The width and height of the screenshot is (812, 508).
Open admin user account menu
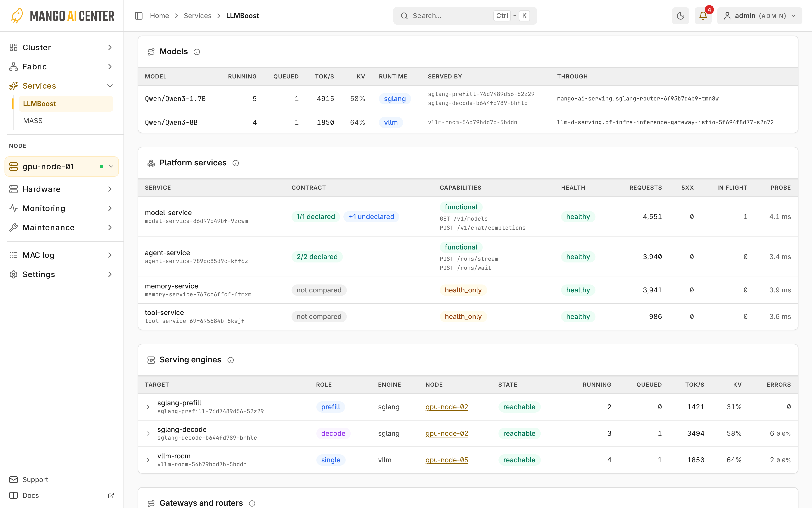pyautogui.click(x=760, y=16)
